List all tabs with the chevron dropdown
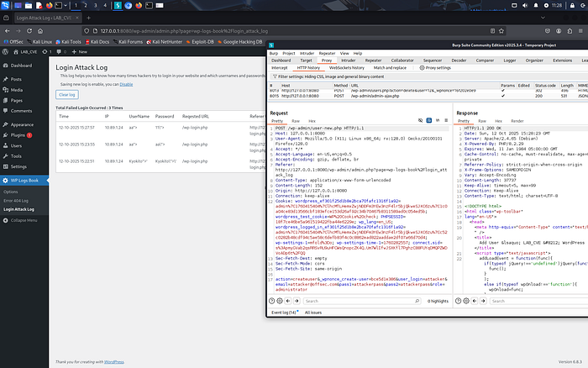 click(x=543, y=18)
